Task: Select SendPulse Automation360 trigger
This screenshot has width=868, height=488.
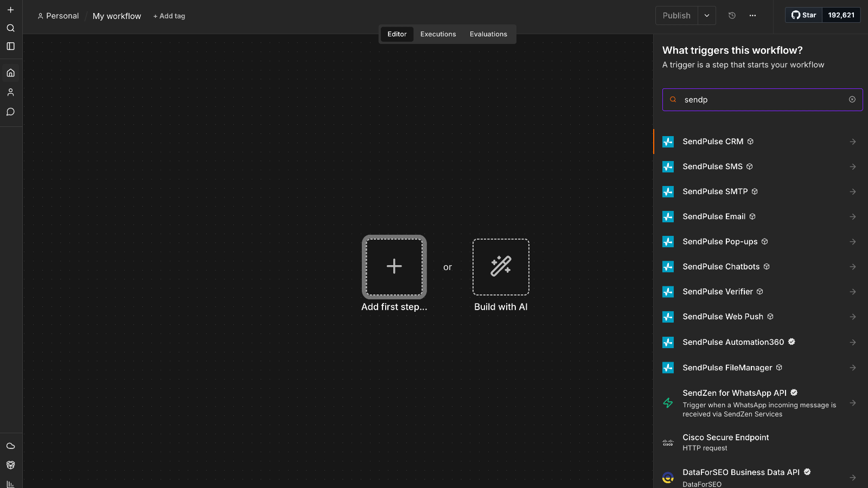Action: pyautogui.click(x=759, y=342)
